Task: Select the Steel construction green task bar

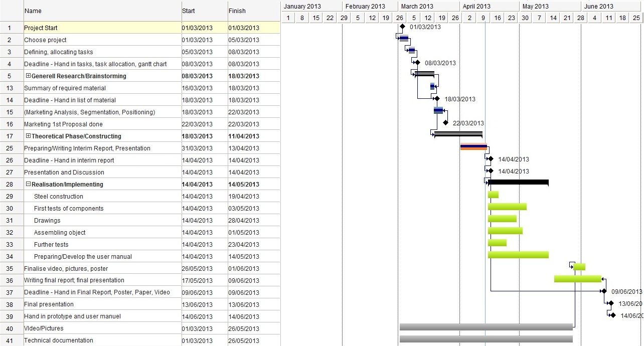Action: point(493,195)
